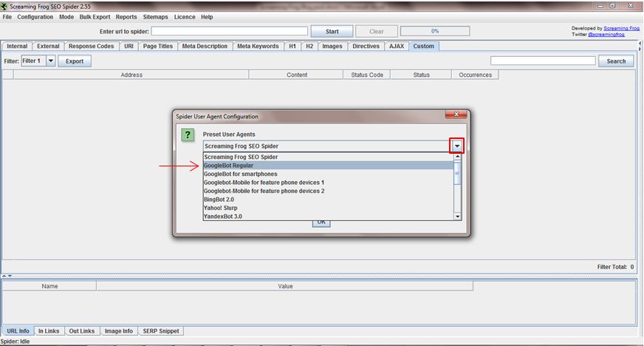Open the Screaming Frog developer link
644x346 pixels.
click(x=621, y=28)
